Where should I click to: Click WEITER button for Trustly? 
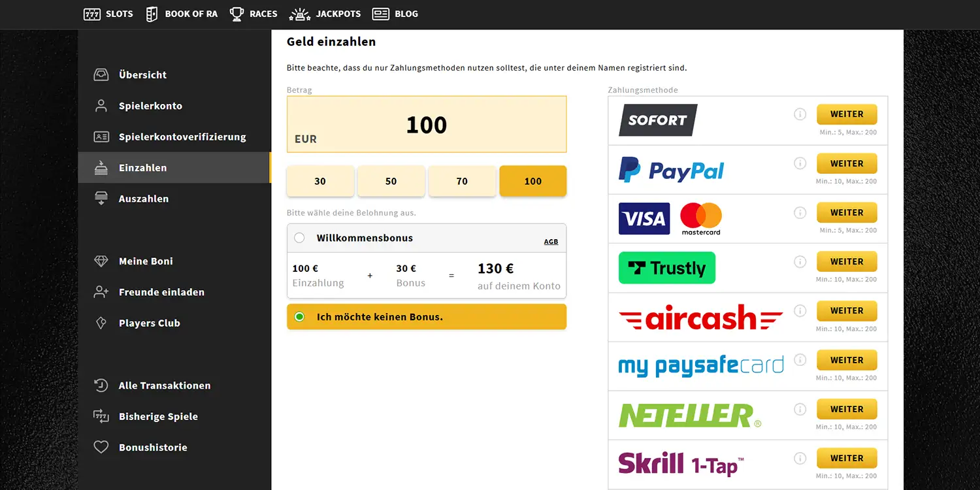847,261
